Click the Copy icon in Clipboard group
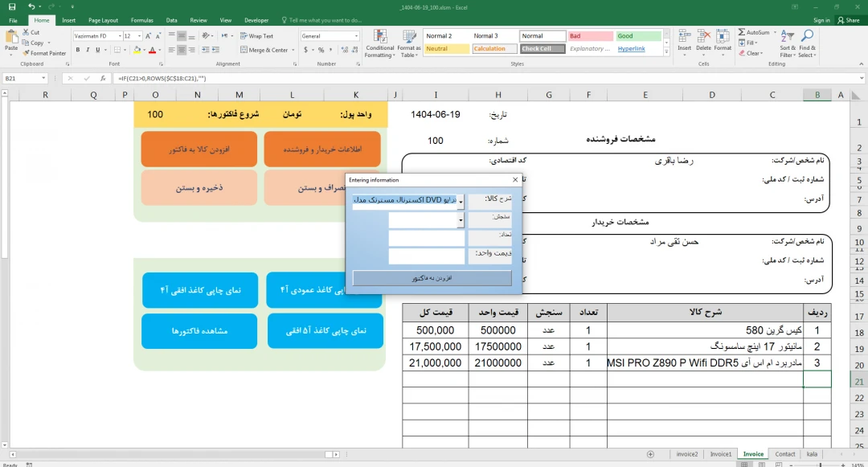 click(x=26, y=43)
